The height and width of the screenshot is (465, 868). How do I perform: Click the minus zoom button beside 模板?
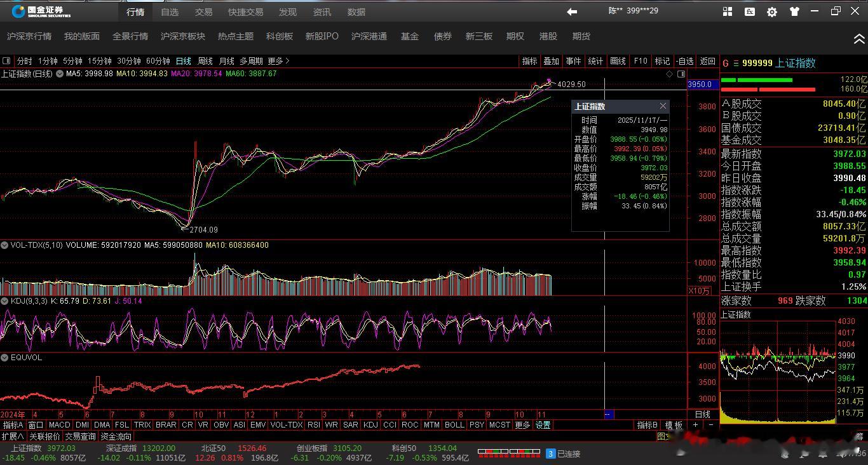pos(710,425)
